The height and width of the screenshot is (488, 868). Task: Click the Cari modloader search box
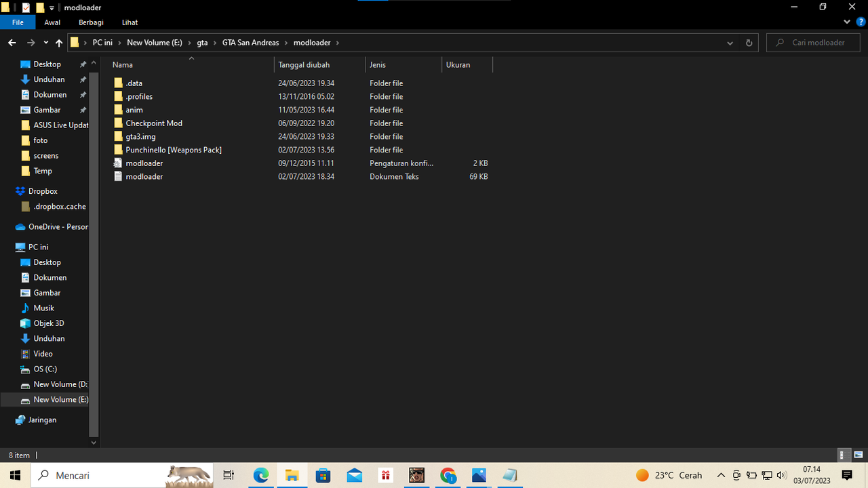click(814, 43)
